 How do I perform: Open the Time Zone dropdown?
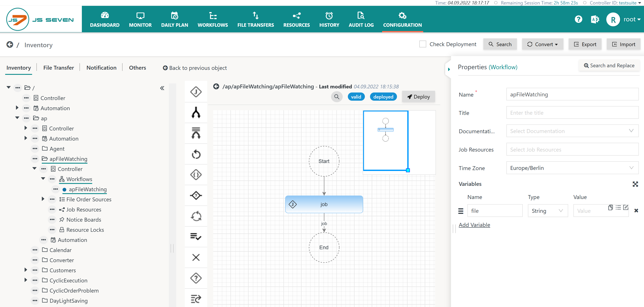tap(572, 168)
